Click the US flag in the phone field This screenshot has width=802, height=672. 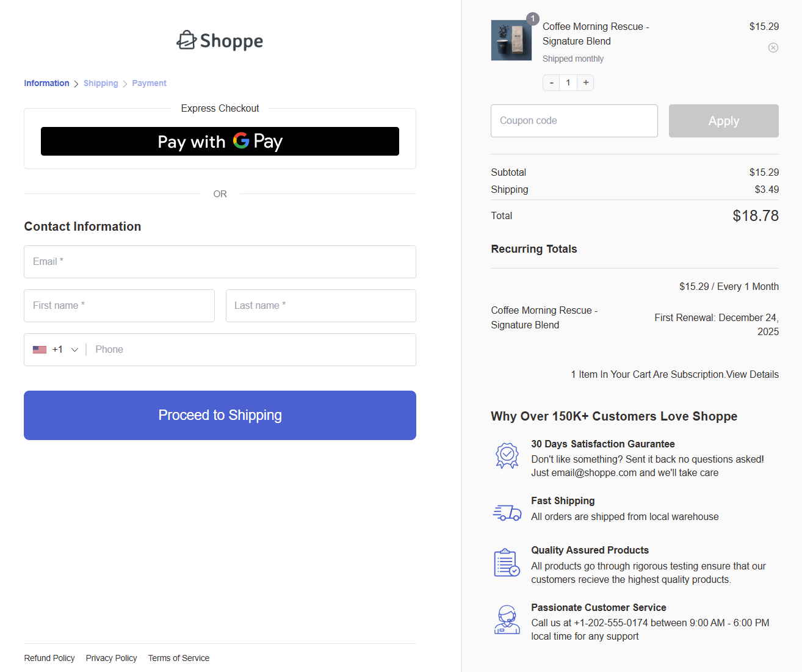coord(40,349)
